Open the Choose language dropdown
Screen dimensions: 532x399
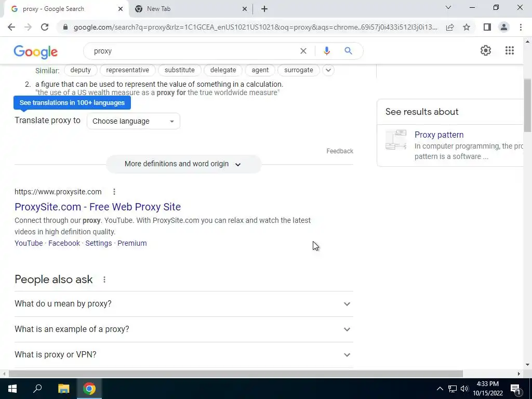pyautogui.click(x=134, y=121)
